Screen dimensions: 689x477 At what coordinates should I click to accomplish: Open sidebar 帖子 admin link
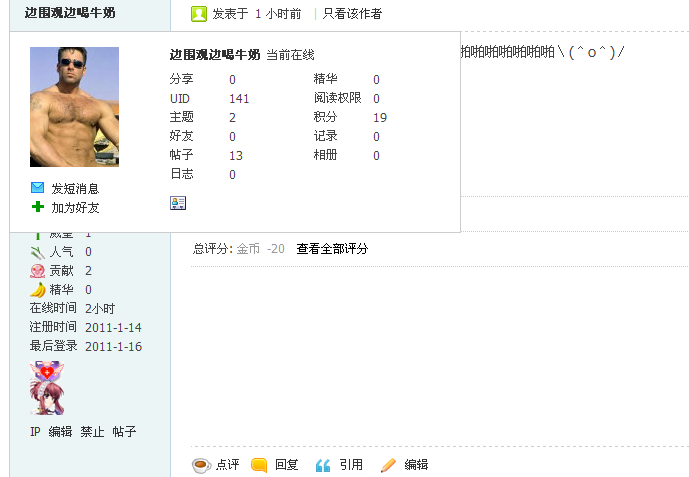tap(124, 432)
